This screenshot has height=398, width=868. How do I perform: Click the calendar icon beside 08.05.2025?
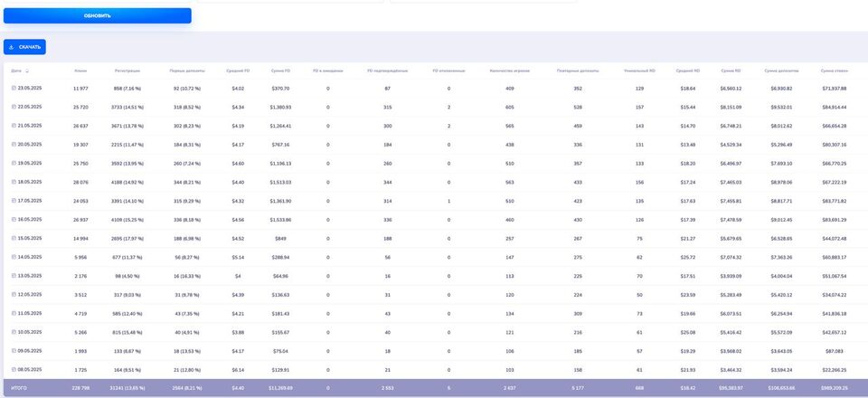coord(14,369)
